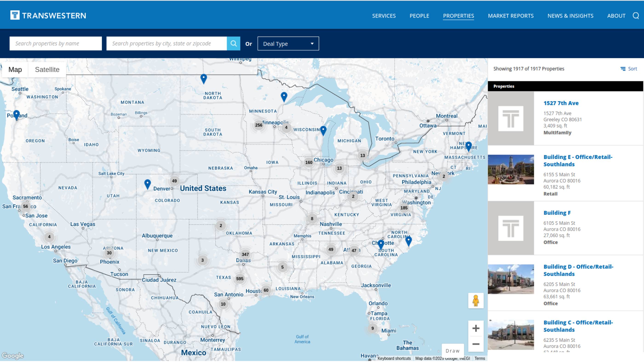This screenshot has height=364, width=644.
Task: Select the North Carolina coast pin
Action: coord(408,241)
